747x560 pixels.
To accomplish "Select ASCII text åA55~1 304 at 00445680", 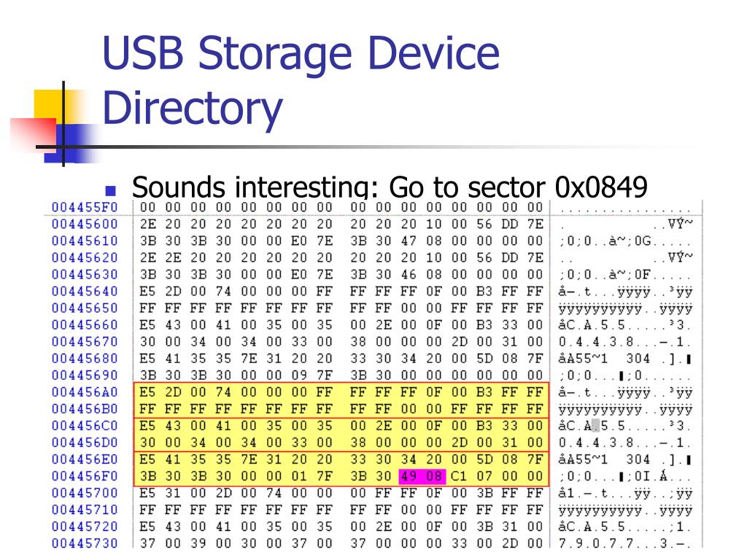I will 604,359.
